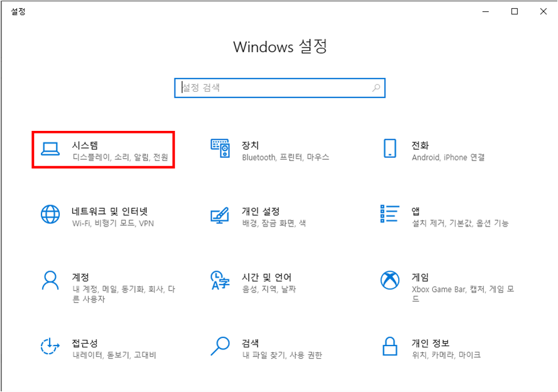Select the 게임 title text
The image size is (558, 392).
(x=420, y=277)
